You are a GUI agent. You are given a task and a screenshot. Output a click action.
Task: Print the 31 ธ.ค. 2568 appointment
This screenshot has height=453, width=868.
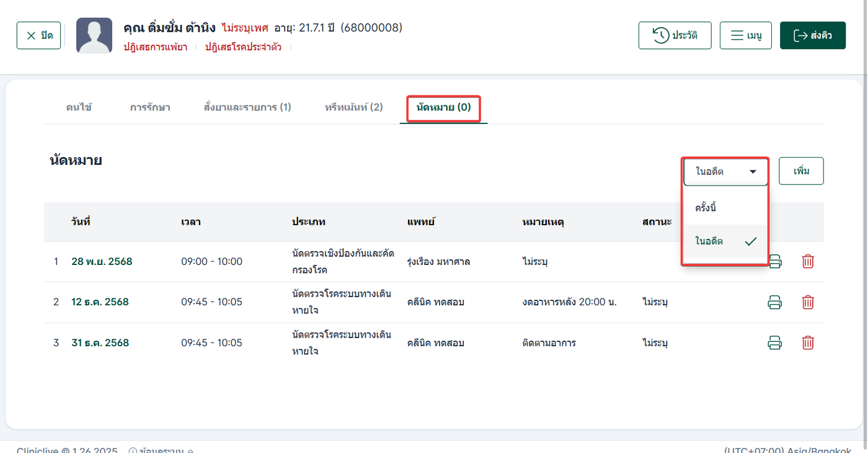coord(774,343)
